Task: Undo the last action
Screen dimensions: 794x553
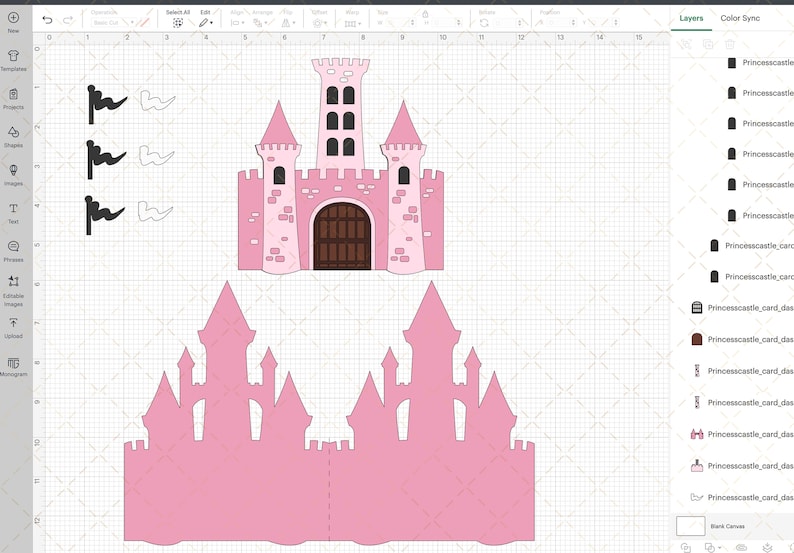Action: pos(48,20)
